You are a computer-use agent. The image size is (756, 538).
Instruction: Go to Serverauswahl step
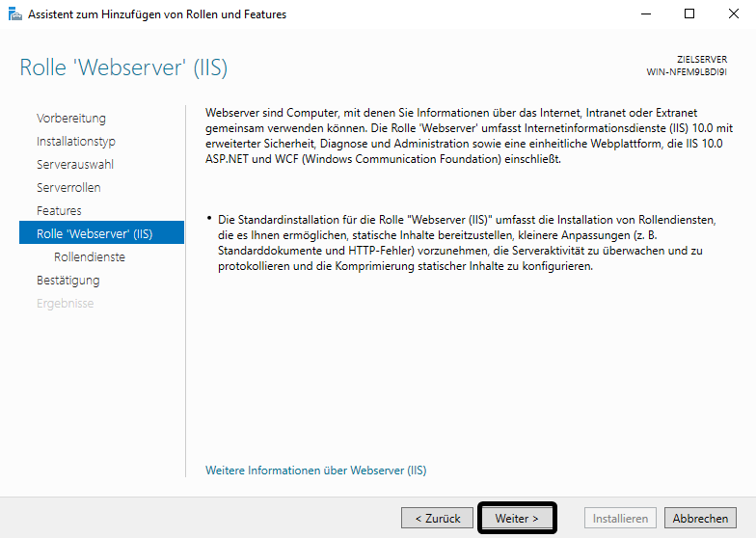pyautogui.click(x=75, y=164)
